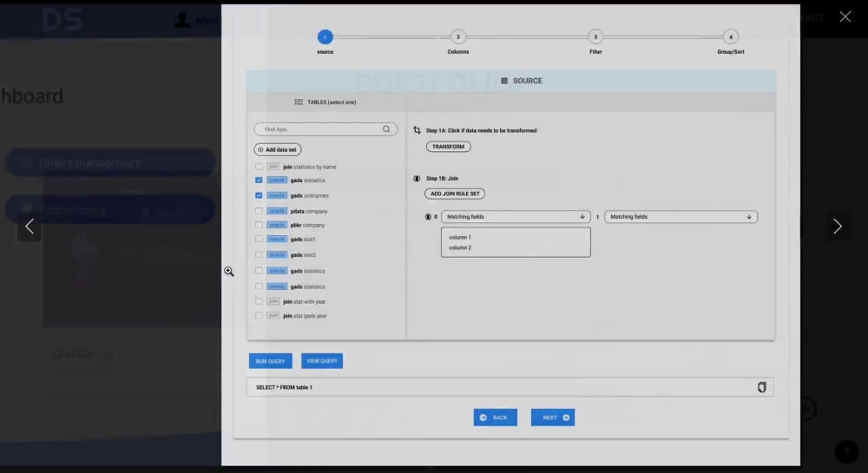This screenshot has width=868, height=473.
Task: Close the image lightbox with the X
Action: pyautogui.click(x=845, y=16)
